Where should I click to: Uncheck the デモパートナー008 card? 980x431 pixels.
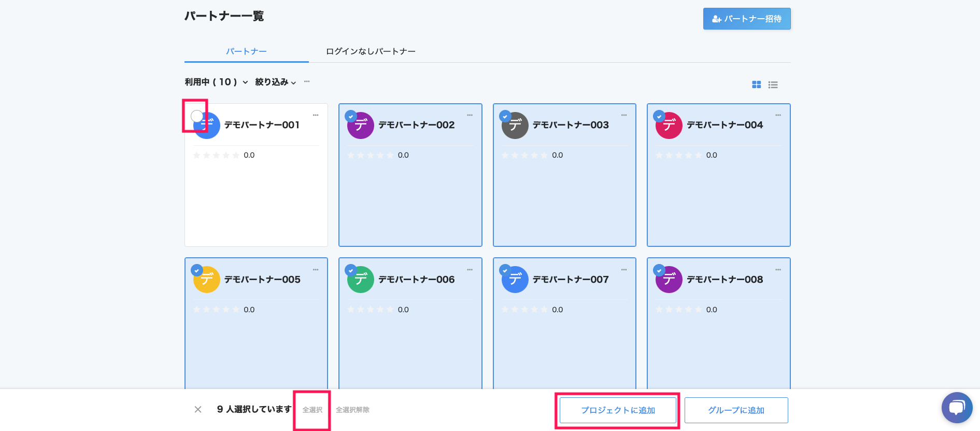659,270
